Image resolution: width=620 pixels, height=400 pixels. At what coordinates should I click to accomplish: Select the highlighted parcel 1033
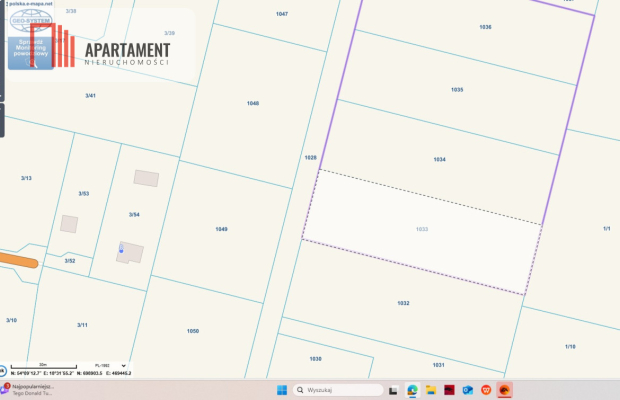422,230
